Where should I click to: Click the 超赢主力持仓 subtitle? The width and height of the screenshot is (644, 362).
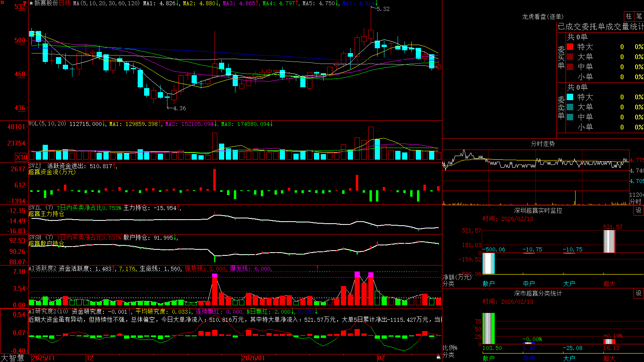(46, 214)
